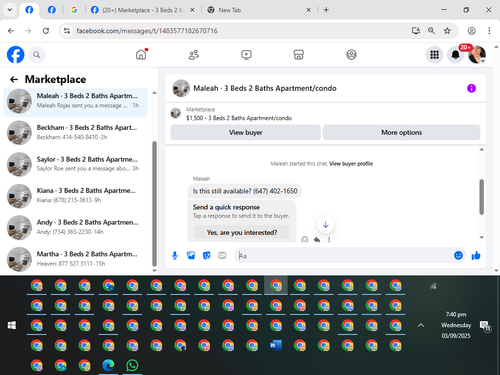The width and height of the screenshot is (500, 375).
Task: Open the Video/Watch icon
Action: [x=246, y=54]
